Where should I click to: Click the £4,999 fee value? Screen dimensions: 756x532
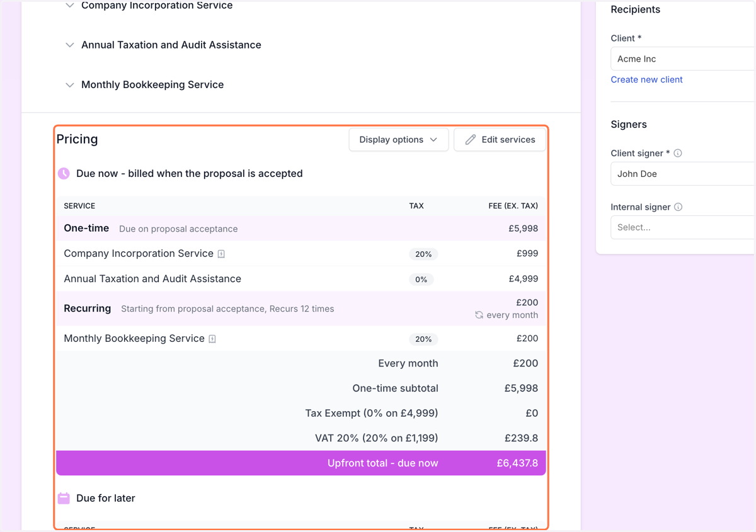tap(523, 279)
